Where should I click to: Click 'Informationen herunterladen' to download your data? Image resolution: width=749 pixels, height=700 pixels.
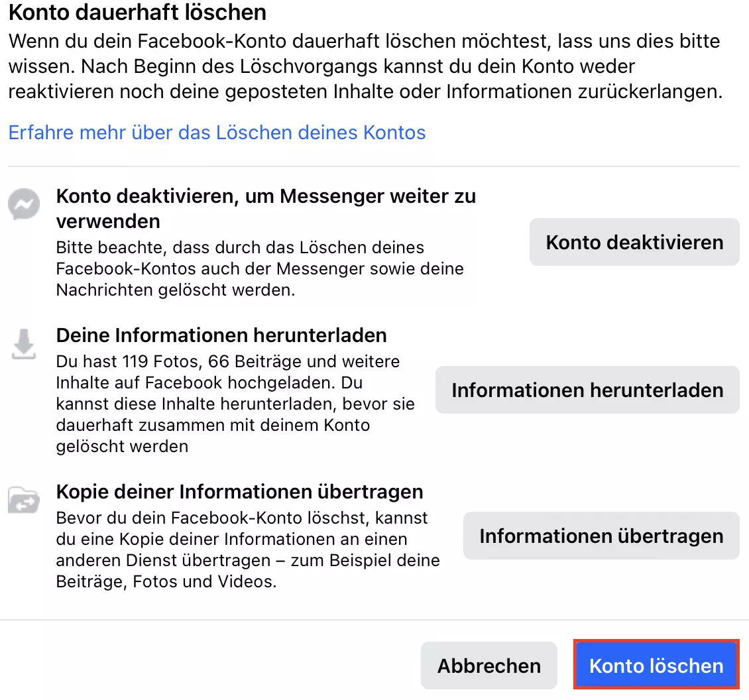(x=587, y=390)
